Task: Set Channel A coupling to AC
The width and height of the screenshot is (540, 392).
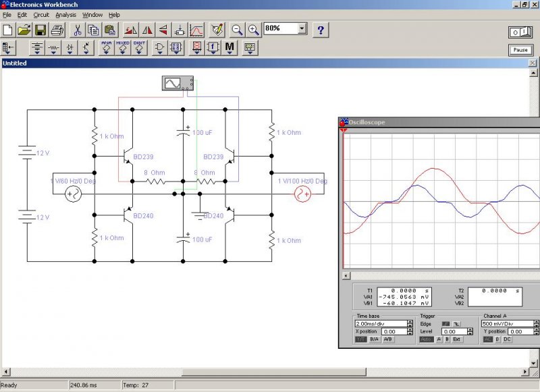Action: pyautogui.click(x=488, y=339)
